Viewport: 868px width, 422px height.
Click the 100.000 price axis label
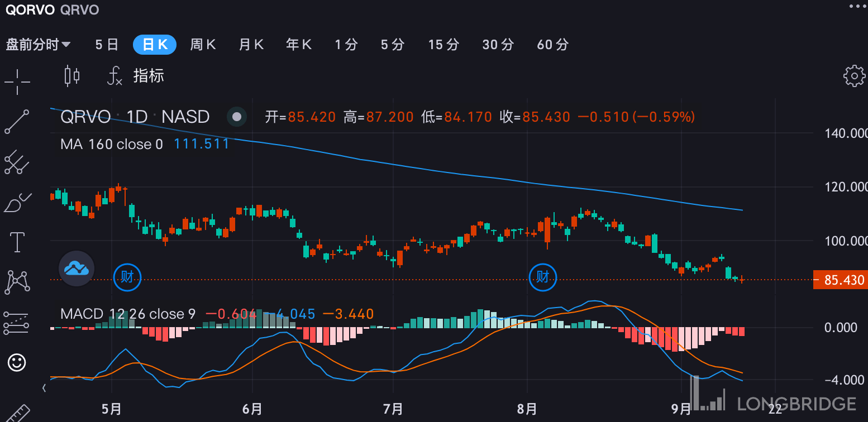click(846, 241)
